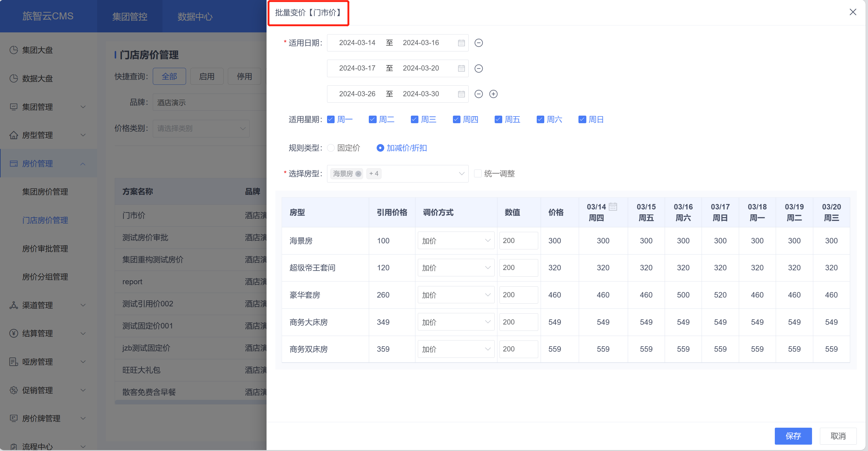The width and height of the screenshot is (868, 451).
Task: Click the 数值 input for 海景房
Action: (519, 241)
